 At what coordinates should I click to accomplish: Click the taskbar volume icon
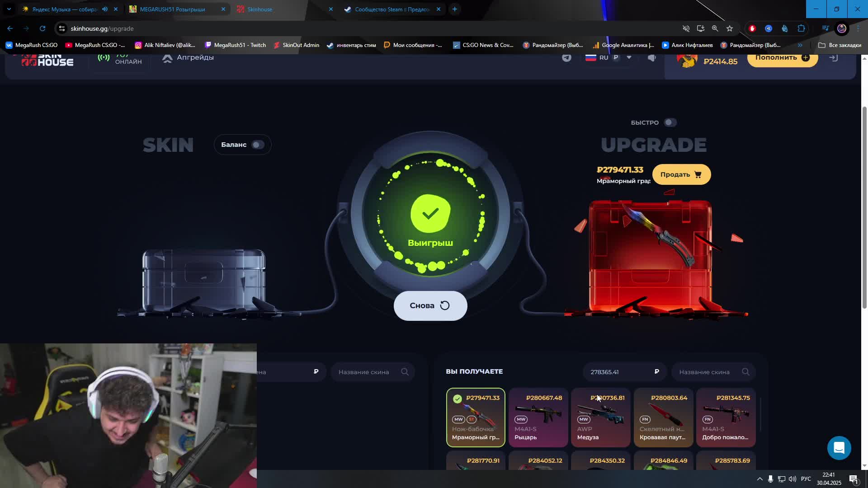pyautogui.click(x=792, y=479)
